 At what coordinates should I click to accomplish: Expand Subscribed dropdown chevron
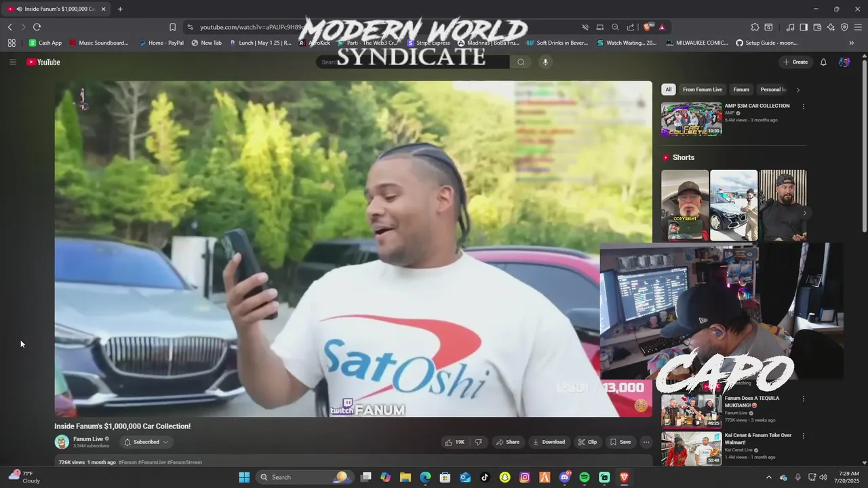[165, 442]
